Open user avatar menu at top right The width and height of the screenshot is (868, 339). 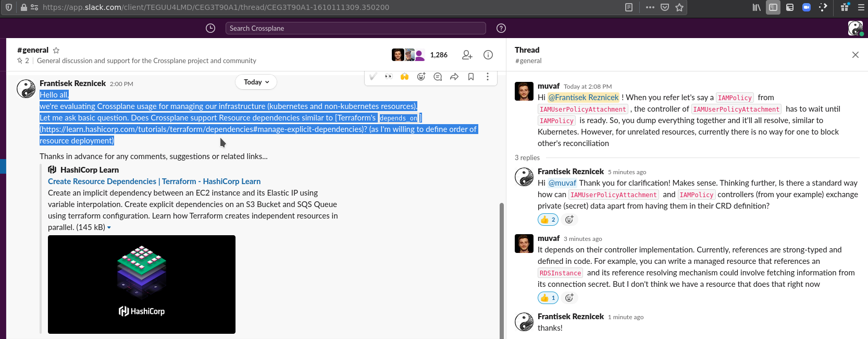point(855,28)
